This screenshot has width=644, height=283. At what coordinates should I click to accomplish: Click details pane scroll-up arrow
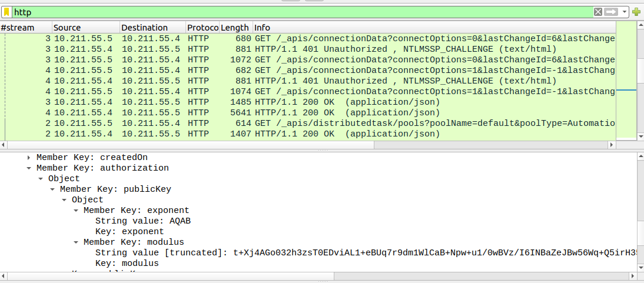[x=640, y=156]
